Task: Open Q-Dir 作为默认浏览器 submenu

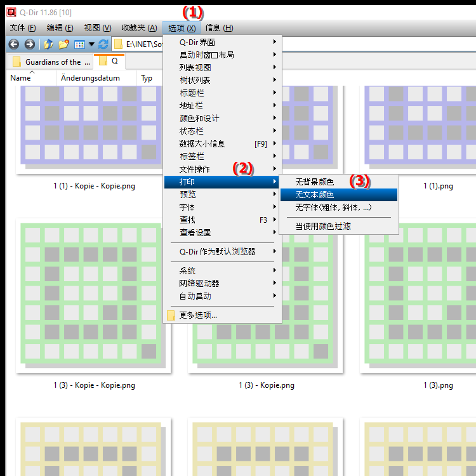Action: (223, 251)
